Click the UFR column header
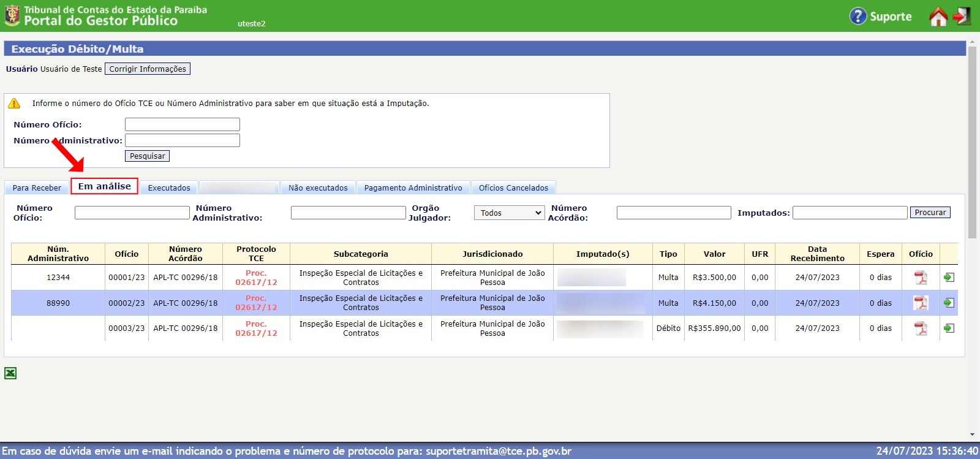The width and height of the screenshot is (980, 459). tap(760, 254)
